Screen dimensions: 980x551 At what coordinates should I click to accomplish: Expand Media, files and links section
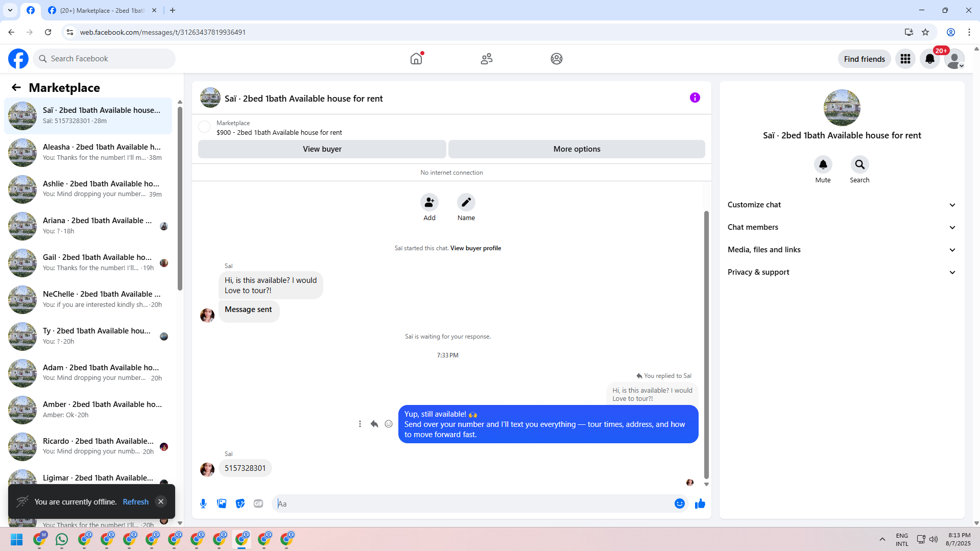[842, 250]
